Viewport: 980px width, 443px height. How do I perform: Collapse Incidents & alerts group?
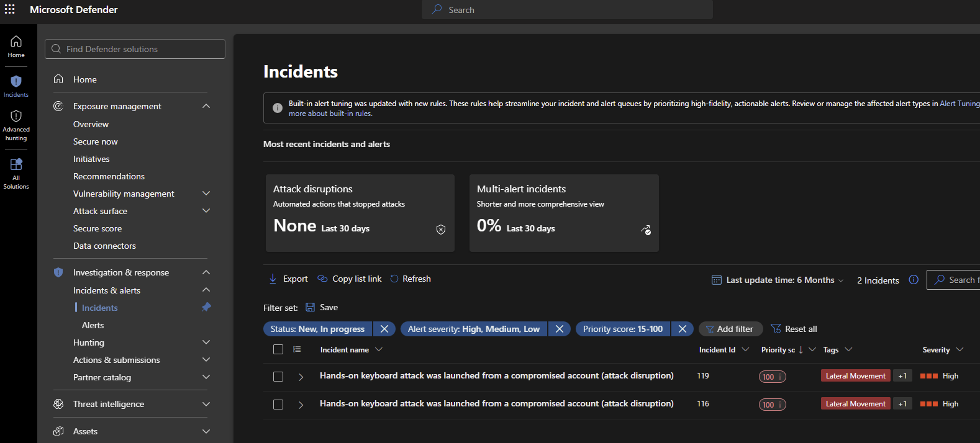[x=206, y=290]
